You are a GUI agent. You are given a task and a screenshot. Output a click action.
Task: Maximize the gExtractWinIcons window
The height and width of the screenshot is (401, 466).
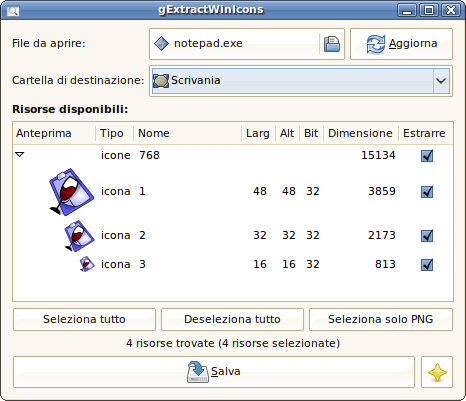[x=429, y=10]
